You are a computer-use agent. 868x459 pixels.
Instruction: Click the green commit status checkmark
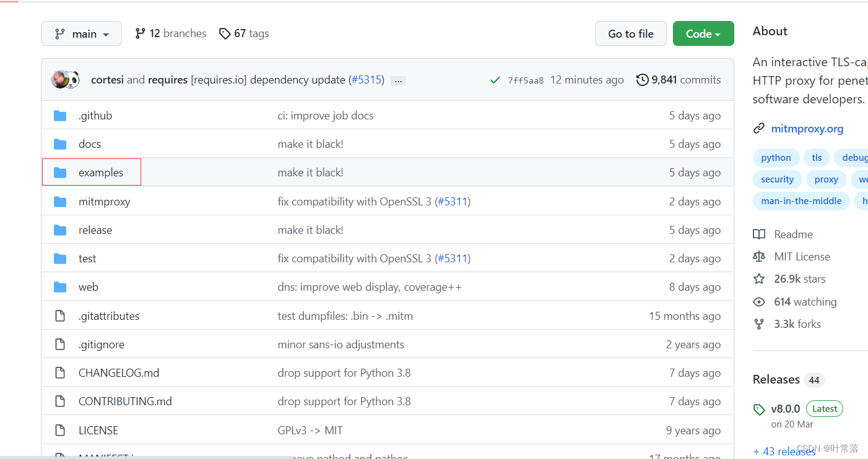(495, 80)
